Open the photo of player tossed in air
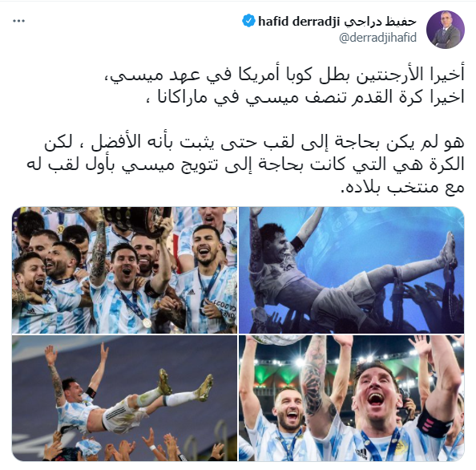 [124, 398]
